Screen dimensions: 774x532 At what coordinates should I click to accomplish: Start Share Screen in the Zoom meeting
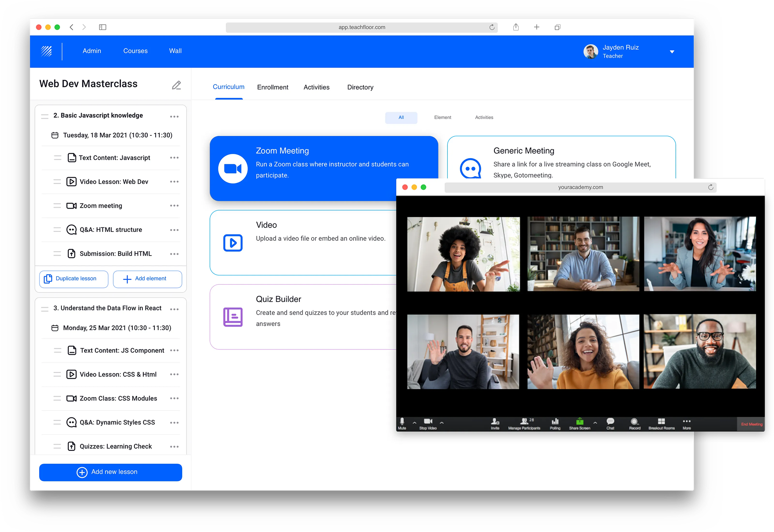click(580, 423)
